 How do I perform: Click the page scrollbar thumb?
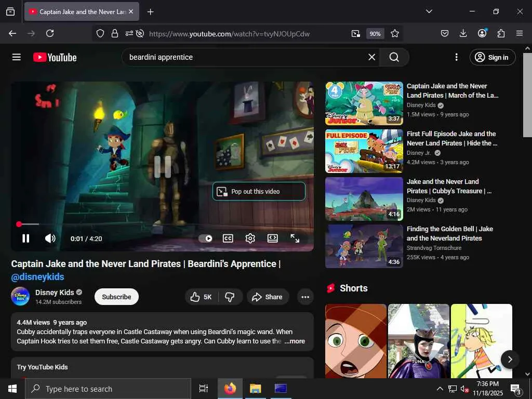pyautogui.click(x=527, y=95)
